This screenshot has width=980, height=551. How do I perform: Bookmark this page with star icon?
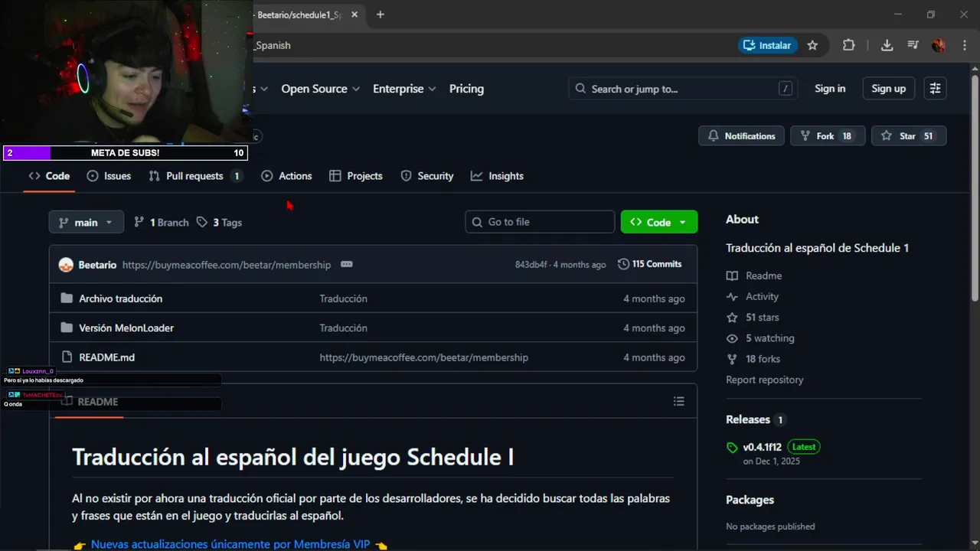[x=812, y=45]
